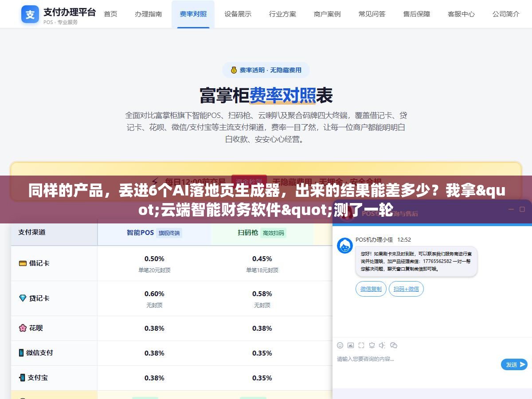Click the 借记卡 card icon
The height and width of the screenshot is (399, 532).
[x=23, y=263]
